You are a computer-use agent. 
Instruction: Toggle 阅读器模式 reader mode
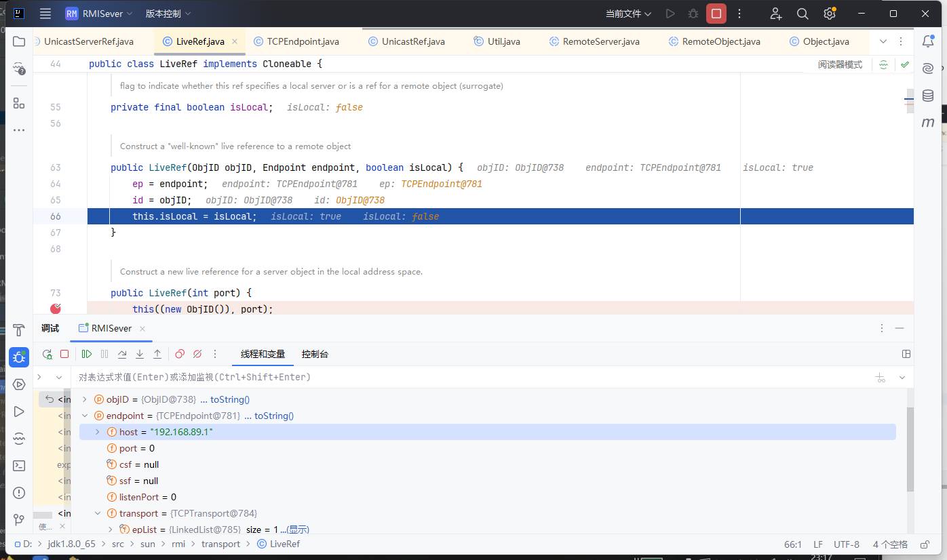coord(840,64)
